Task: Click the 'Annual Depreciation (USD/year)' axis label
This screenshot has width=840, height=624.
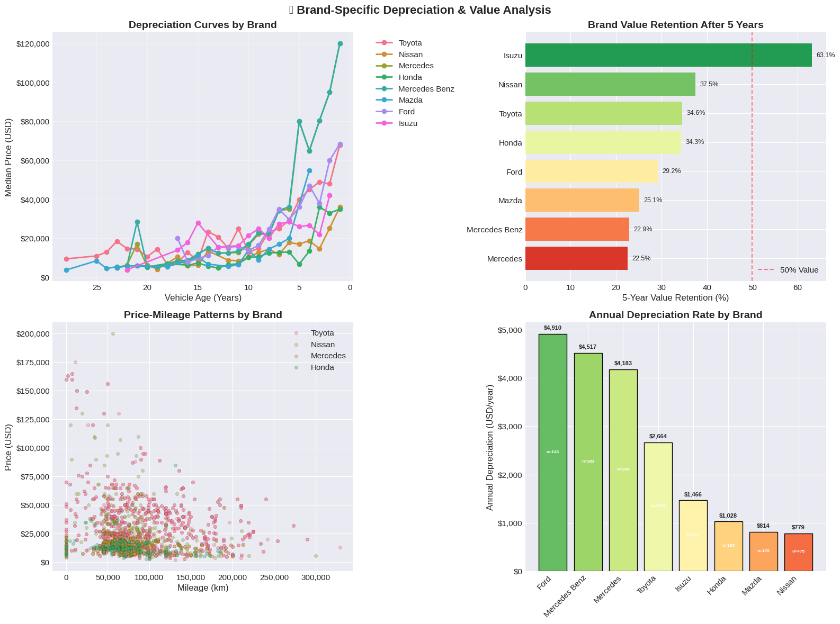Action: click(x=489, y=447)
